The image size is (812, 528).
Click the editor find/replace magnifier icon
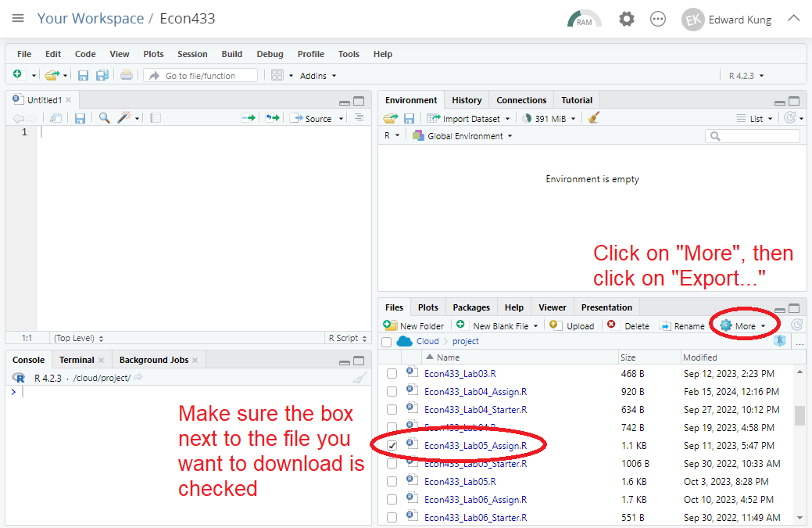105,118
